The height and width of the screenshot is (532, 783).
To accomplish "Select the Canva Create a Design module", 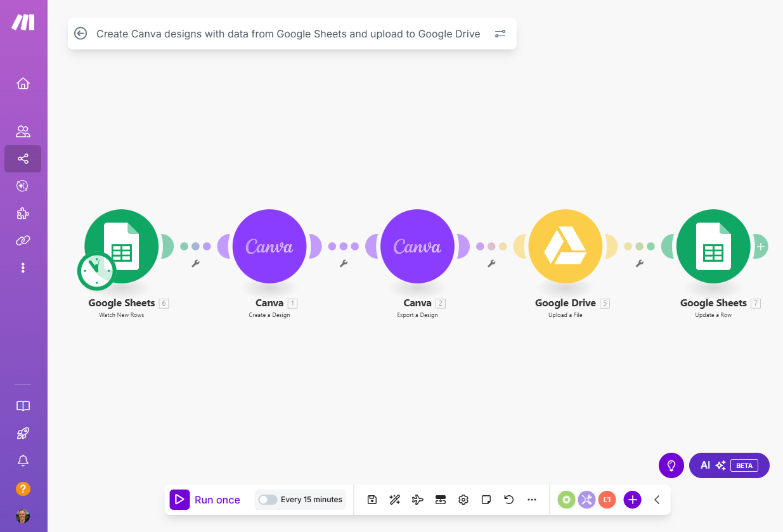I will pyautogui.click(x=269, y=246).
